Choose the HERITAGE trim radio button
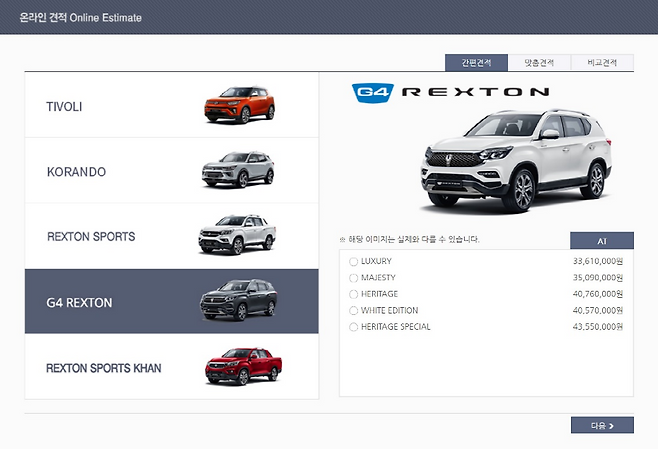The width and height of the screenshot is (658, 449). [353, 294]
